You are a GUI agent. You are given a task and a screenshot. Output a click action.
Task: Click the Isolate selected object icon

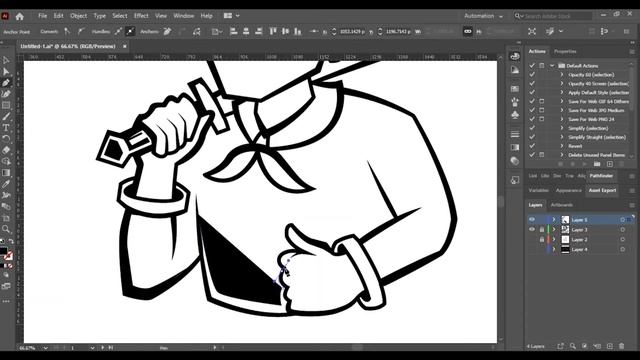click(x=532, y=31)
